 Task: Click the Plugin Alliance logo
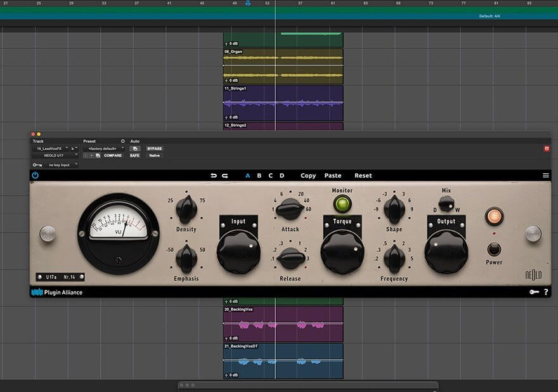57,292
